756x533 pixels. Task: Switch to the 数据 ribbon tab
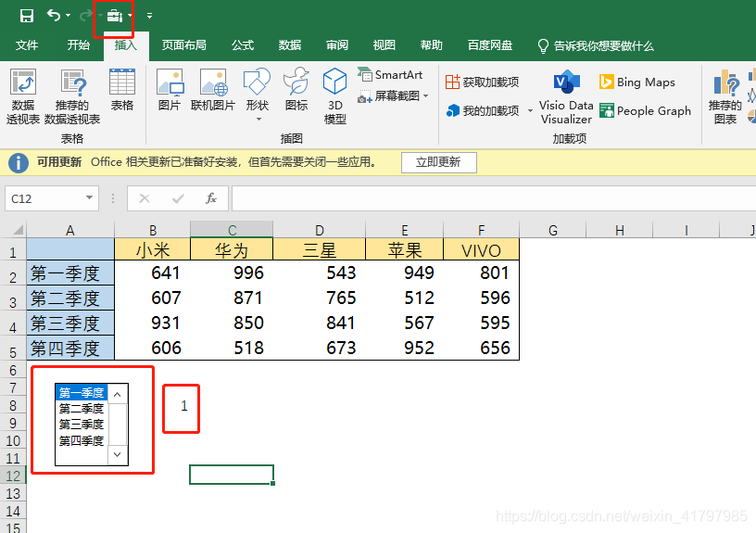[x=290, y=45]
